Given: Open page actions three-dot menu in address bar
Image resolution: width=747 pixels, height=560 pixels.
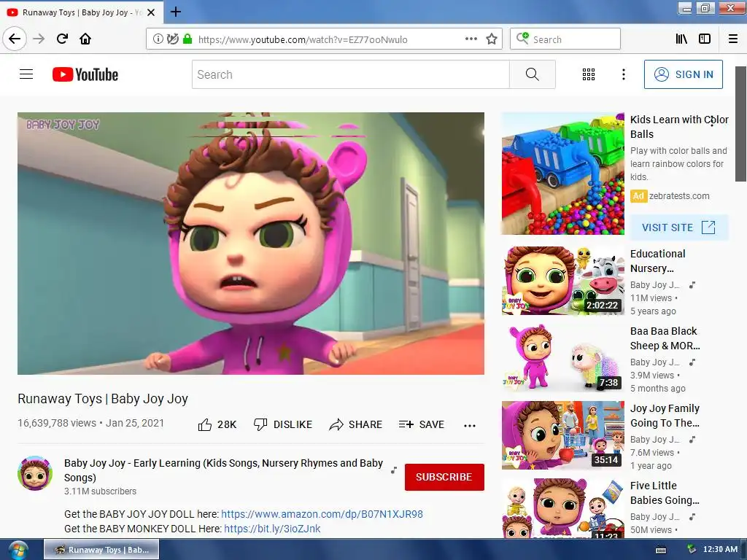Looking at the screenshot, I should [471, 39].
